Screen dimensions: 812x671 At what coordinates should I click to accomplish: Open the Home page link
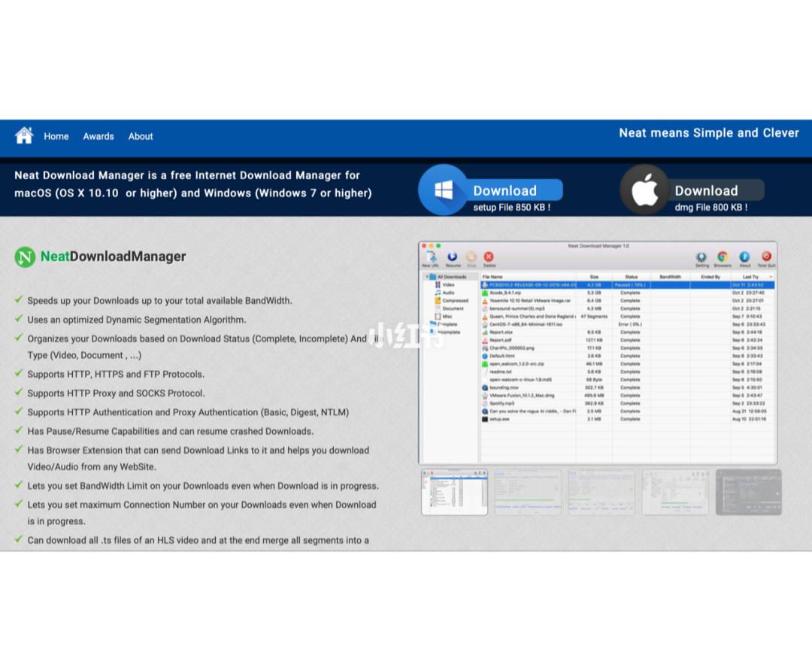click(56, 136)
